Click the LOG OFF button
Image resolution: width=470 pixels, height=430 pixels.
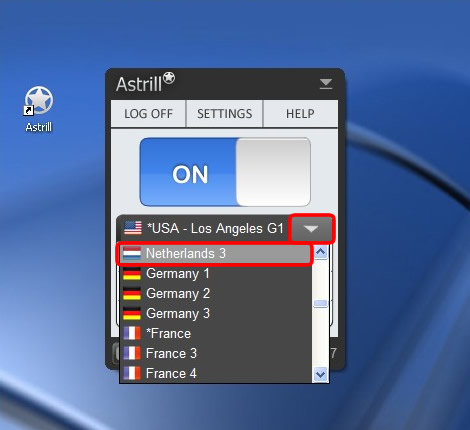pyautogui.click(x=148, y=114)
